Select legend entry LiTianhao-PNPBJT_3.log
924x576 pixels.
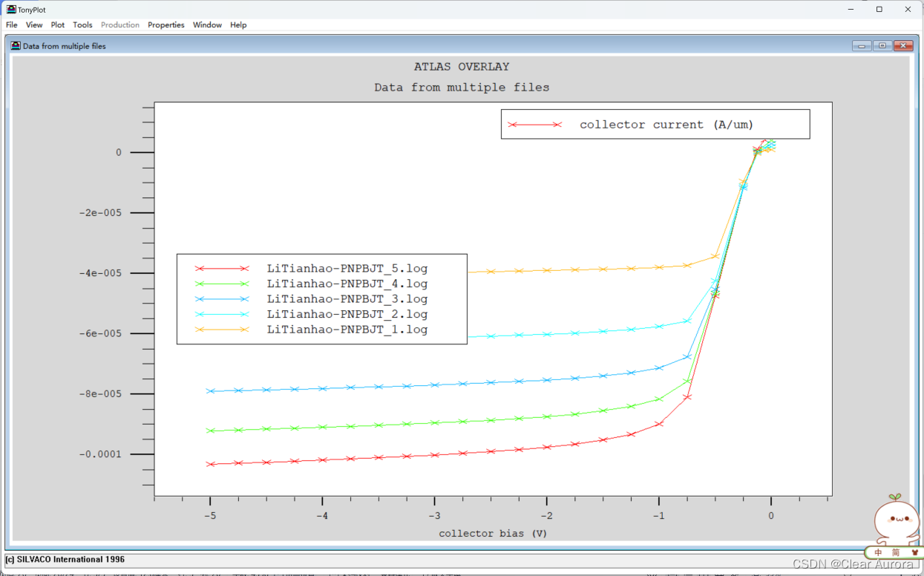(x=347, y=298)
